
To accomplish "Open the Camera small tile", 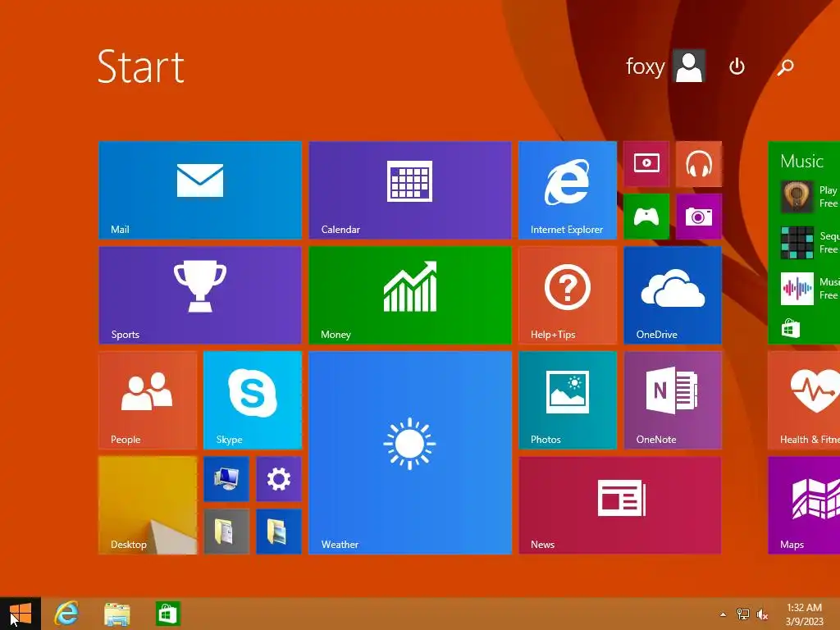I will click(699, 217).
